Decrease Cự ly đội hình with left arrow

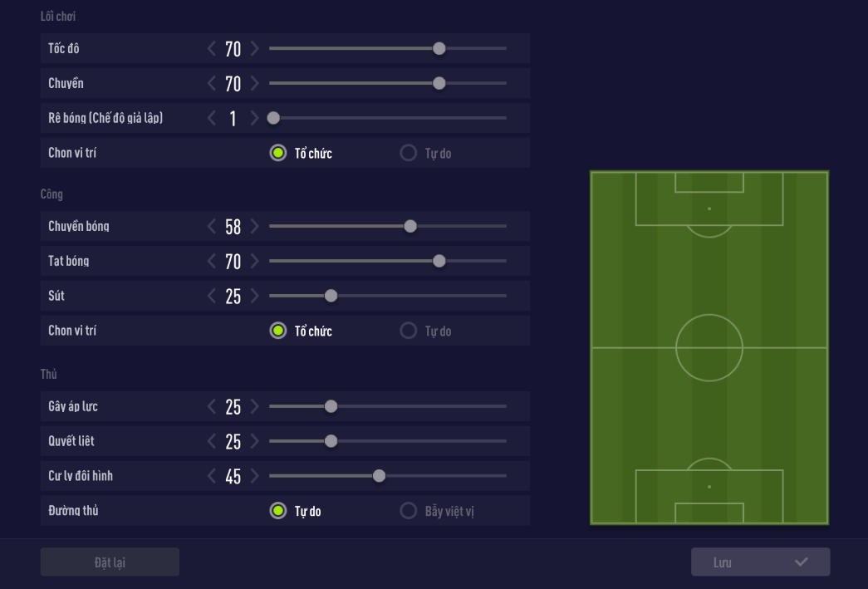coord(212,477)
